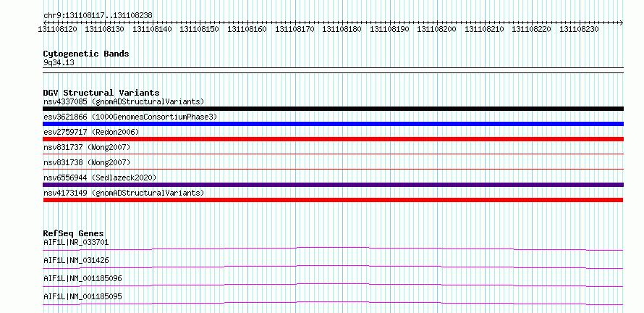Open transcript label AIF1L|NM_001185095
The height and width of the screenshot is (313, 644).
coord(82,296)
